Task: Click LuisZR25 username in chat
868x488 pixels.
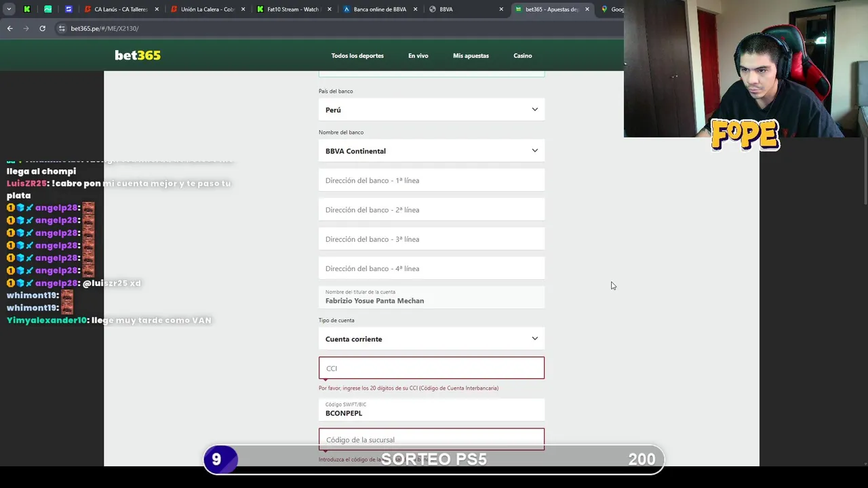Action: point(27,183)
